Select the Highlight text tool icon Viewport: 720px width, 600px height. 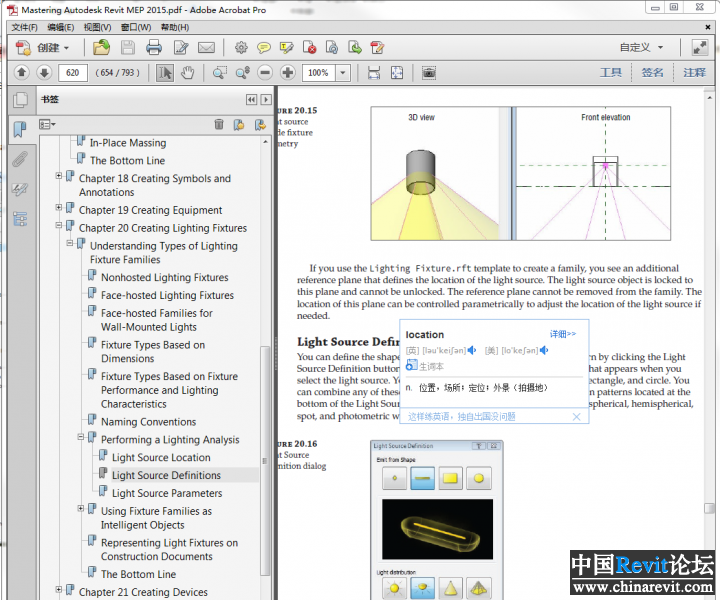286,47
